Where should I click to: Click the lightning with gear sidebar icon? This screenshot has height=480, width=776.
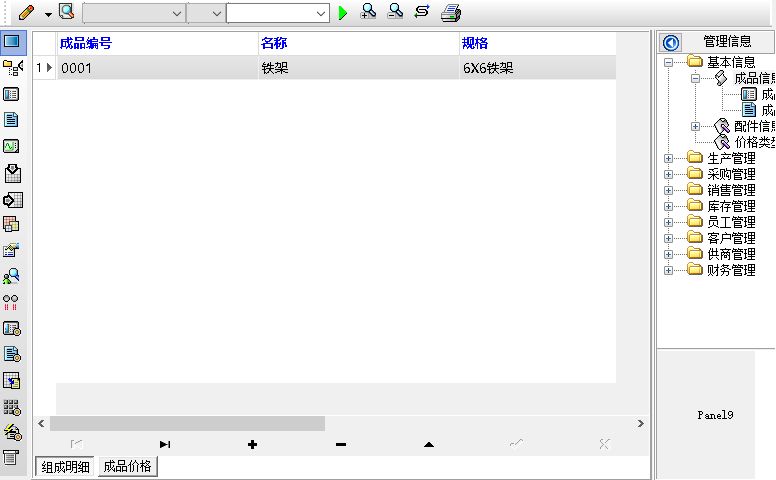(12, 432)
